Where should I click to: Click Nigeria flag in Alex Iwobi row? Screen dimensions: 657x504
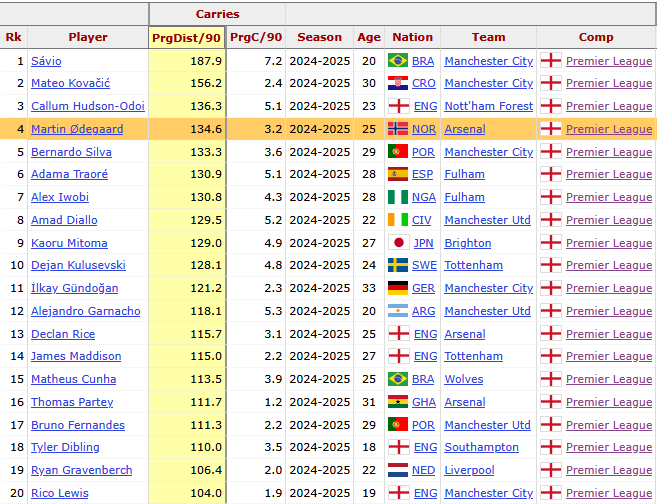pos(398,197)
